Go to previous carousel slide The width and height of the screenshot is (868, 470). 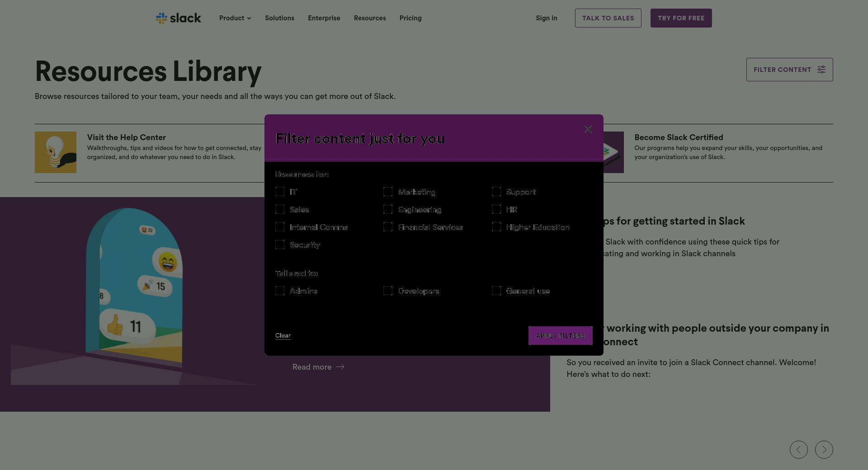pyautogui.click(x=798, y=450)
